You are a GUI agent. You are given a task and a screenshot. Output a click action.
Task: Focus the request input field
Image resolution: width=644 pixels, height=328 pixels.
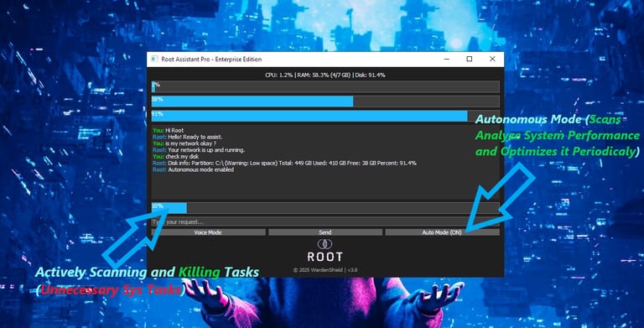tap(325, 222)
